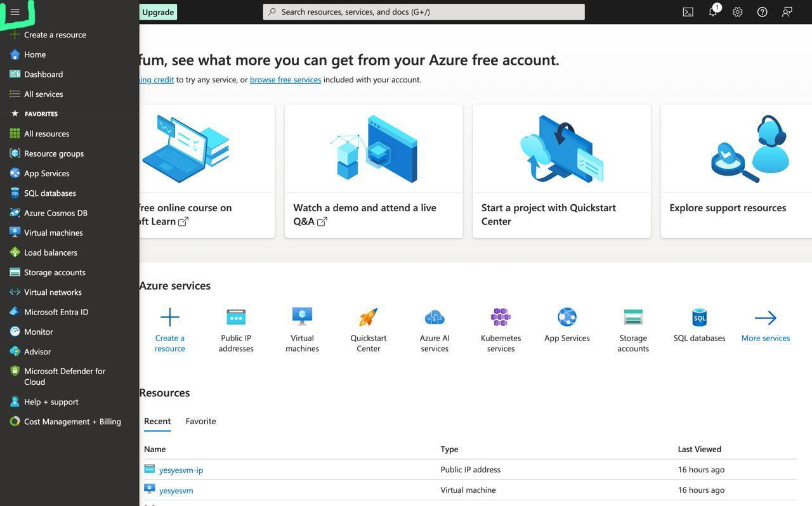Click Kubernetes services icon
Viewport: 812px width, 506px height.
[501, 317]
